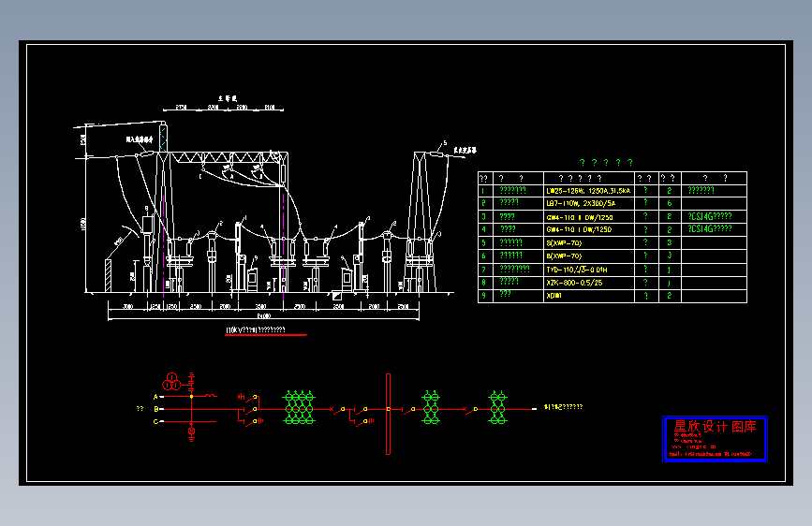Select the XZK-800-0.5/25 table cell

point(589,283)
